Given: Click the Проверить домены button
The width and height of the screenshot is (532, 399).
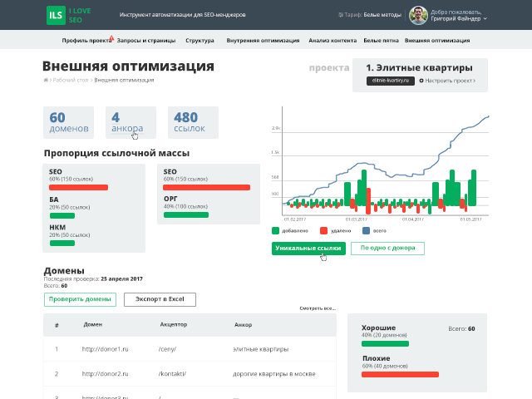Looking at the screenshot, I should point(80,299).
